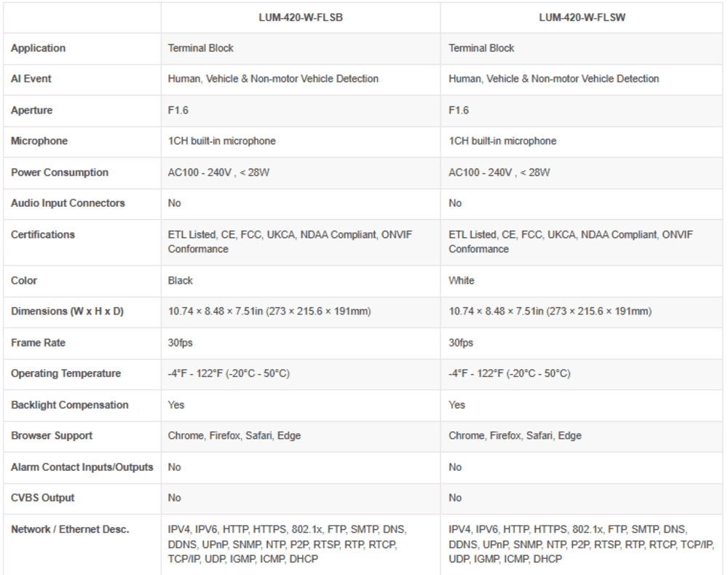Select Power Consumption value for LUM-420-W-FLSW
The width and height of the screenshot is (728, 575).
[499, 172]
